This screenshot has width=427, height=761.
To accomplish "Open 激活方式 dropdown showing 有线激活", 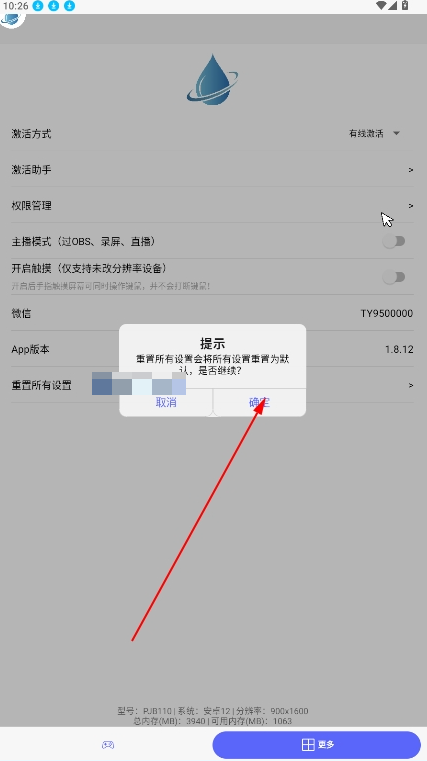I will [374, 133].
